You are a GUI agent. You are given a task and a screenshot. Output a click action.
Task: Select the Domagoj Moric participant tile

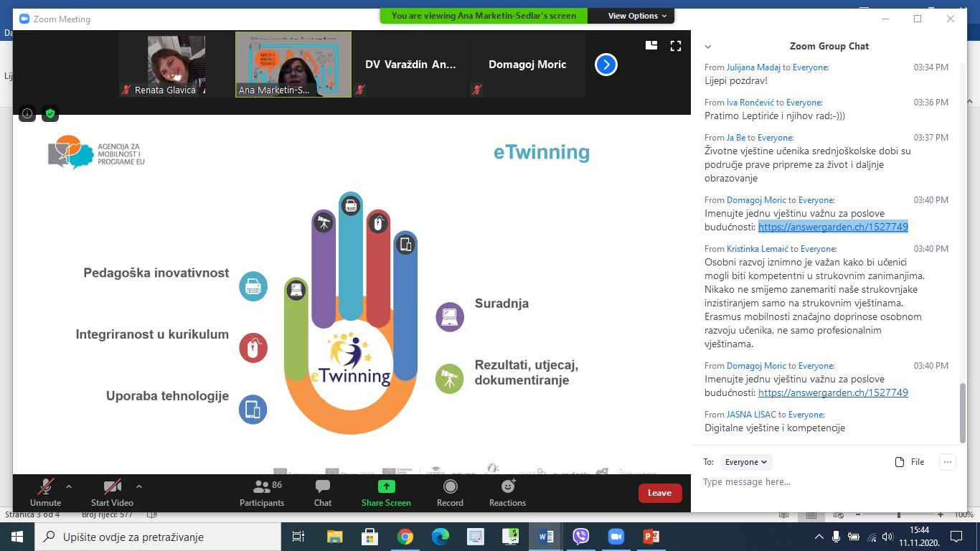527,65
